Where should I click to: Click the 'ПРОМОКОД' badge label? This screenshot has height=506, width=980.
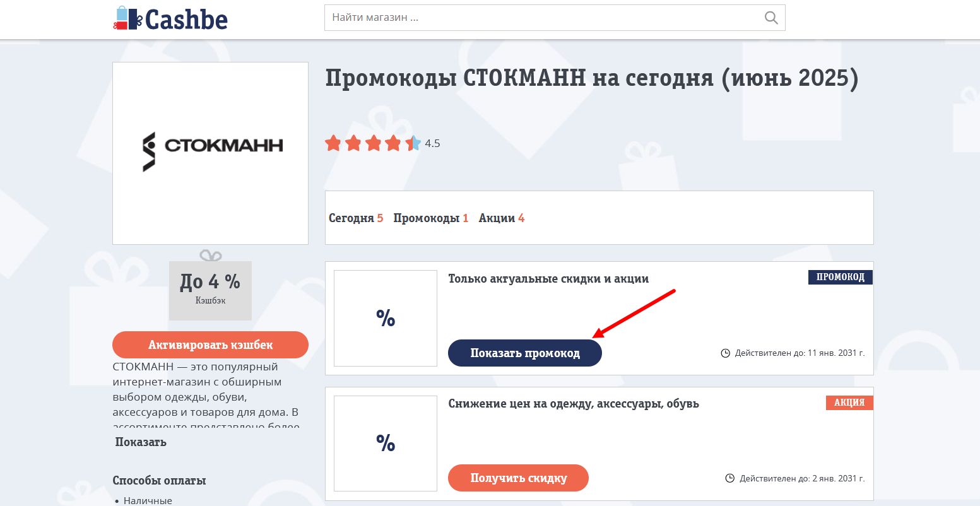(841, 277)
